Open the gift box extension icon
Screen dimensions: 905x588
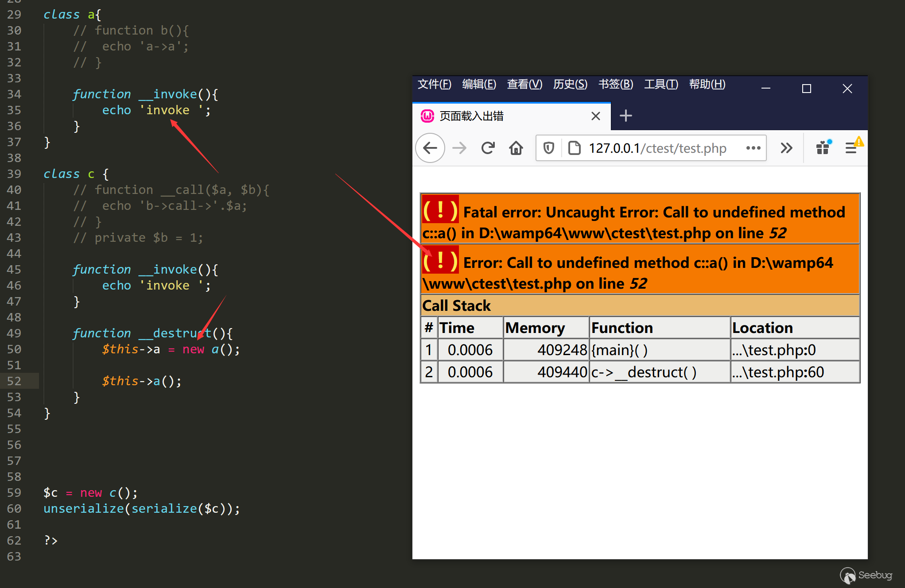point(823,148)
